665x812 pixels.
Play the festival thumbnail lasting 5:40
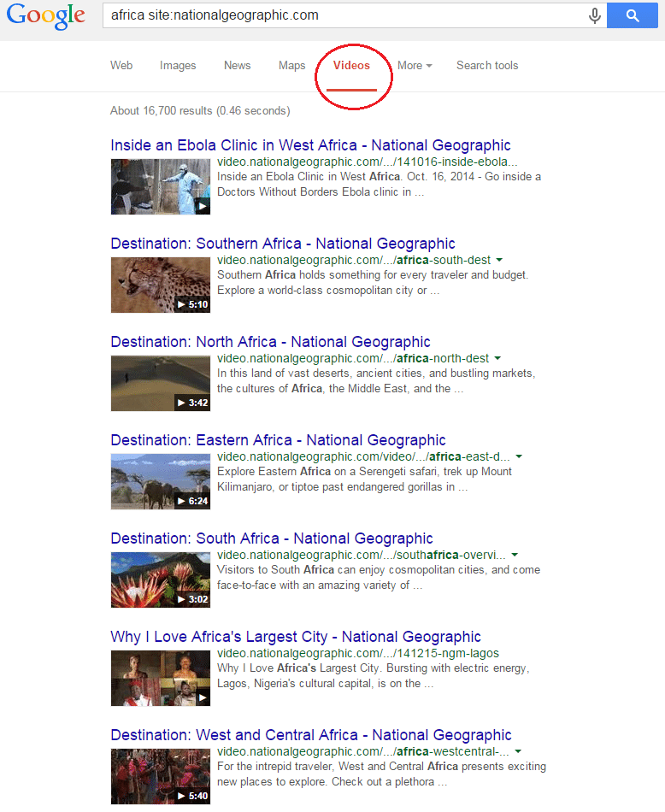tap(161, 777)
